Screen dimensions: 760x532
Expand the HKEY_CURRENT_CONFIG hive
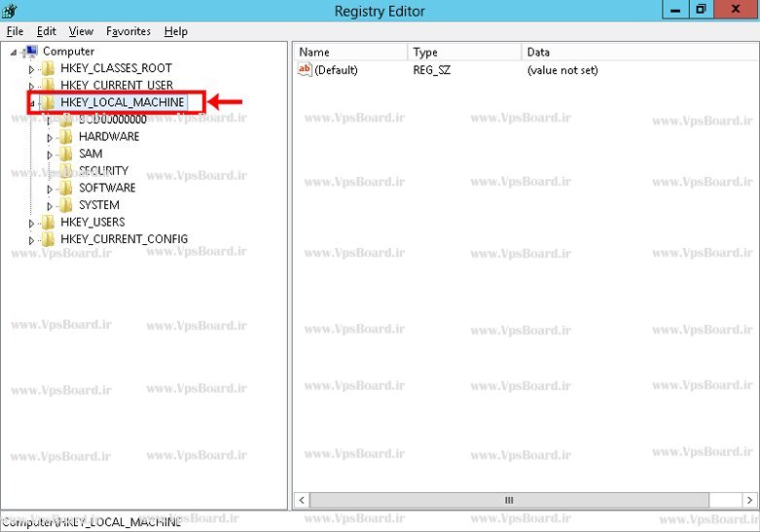pos(31,240)
